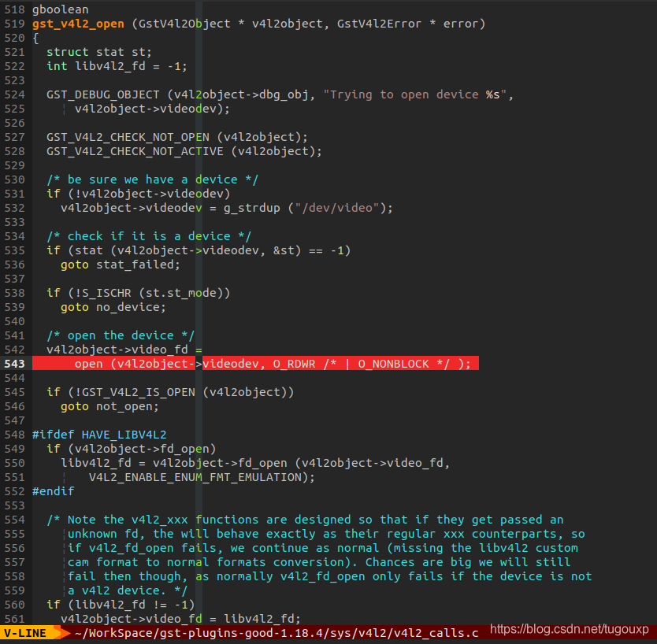Viewport: 657px width, 644px height.
Task: Click 'gboolean' return type on line 518
Action: [x=61, y=9]
